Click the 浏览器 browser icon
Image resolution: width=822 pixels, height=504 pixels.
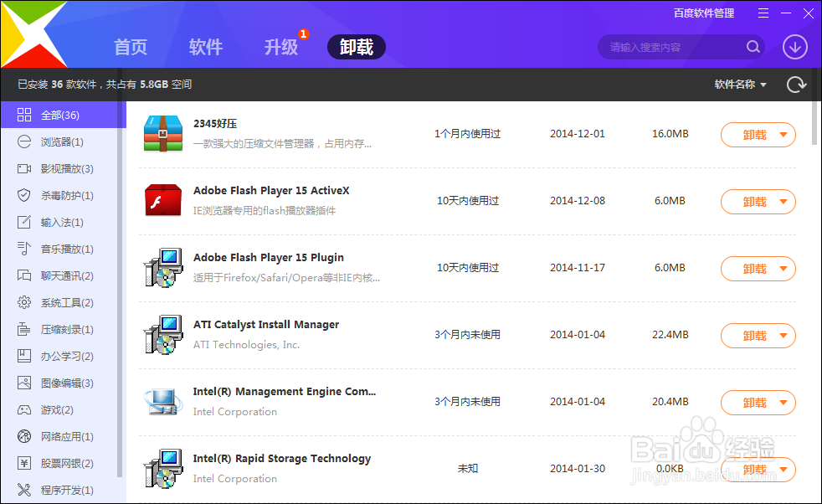tap(24, 141)
